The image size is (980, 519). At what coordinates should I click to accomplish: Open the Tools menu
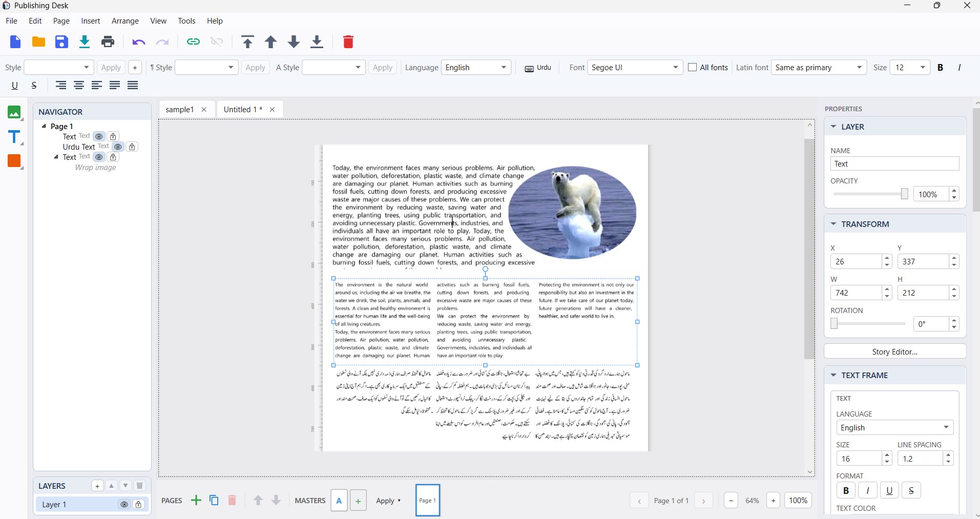click(186, 21)
